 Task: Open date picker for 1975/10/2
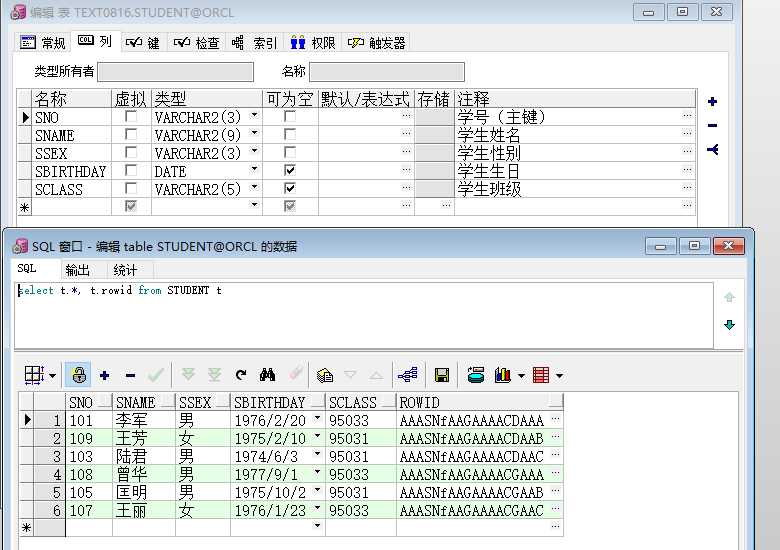click(x=317, y=491)
